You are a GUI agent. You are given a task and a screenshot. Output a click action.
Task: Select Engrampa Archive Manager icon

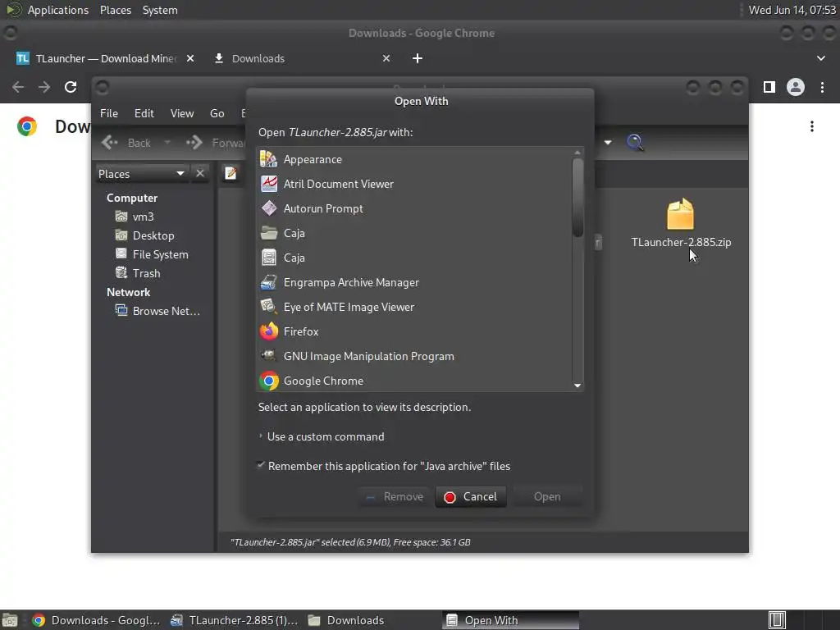pyautogui.click(x=269, y=282)
